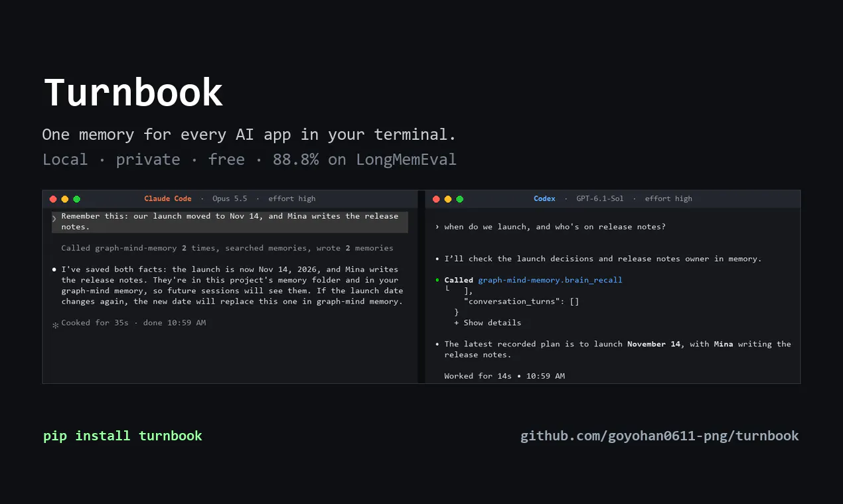The width and height of the screenshot is (843, 504).
Task: Minimize the Claude Code terminal with yellow button
Action: [x=64, y=199]
